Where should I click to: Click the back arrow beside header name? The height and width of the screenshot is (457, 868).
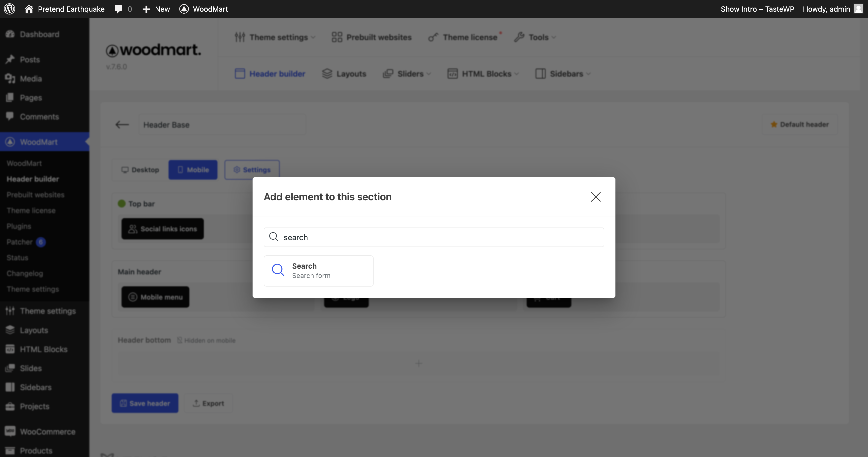pos(122,125)
